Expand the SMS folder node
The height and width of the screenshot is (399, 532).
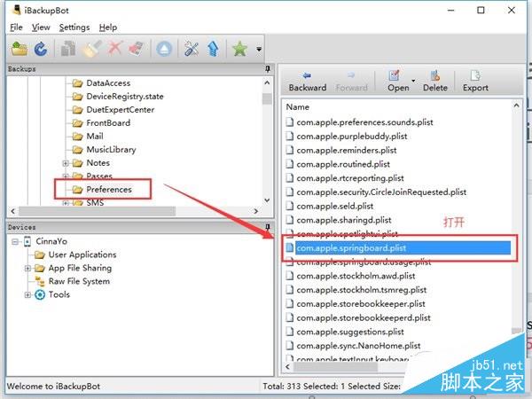(x=66, y=203)
